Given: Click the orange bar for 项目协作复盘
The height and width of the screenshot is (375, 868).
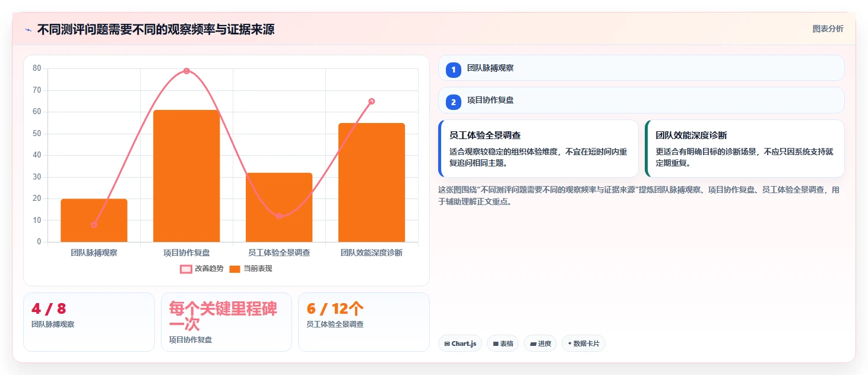Looking at the screenshot, I should point(186,176).
